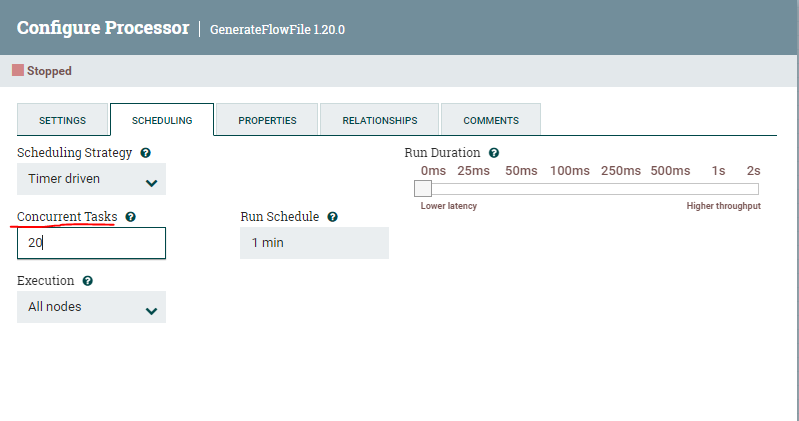This screenshot has height=421, width=799.
Task: Open the Comments tab
Action: [491, 120]
